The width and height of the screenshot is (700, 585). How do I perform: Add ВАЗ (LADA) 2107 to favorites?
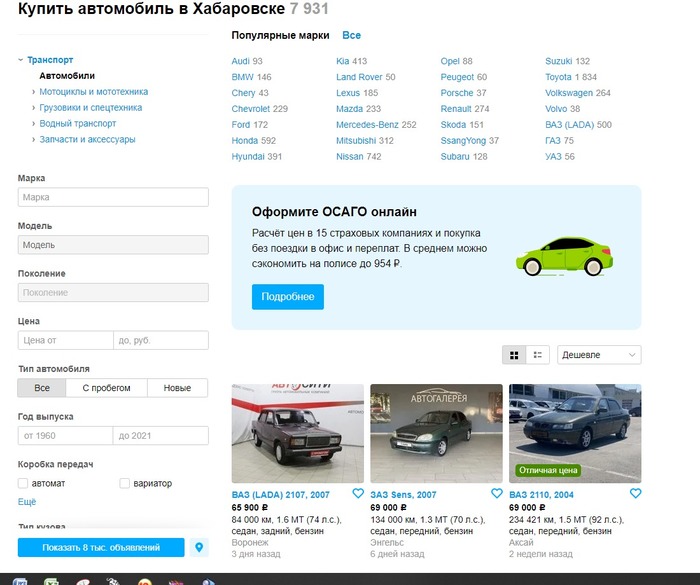pos(358,494)
